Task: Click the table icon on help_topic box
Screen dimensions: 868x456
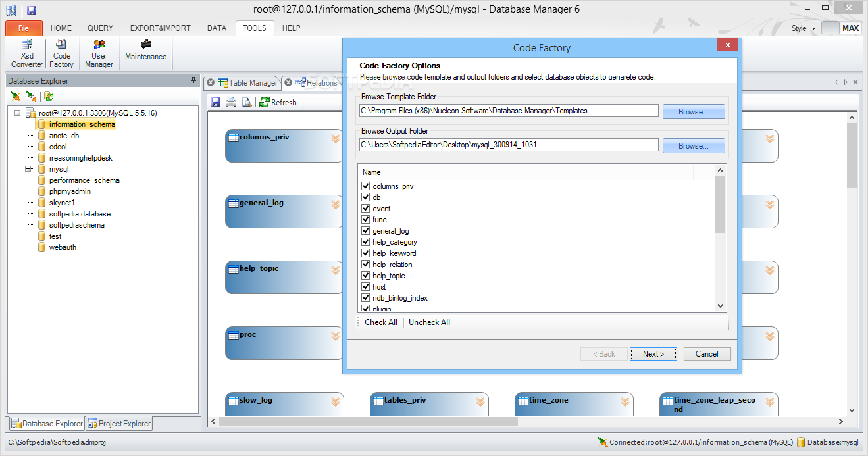Action: click(233, 269)
